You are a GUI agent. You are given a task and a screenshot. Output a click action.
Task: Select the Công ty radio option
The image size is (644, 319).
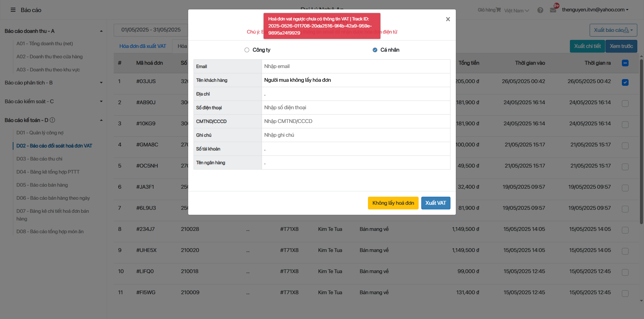[247, 50]
